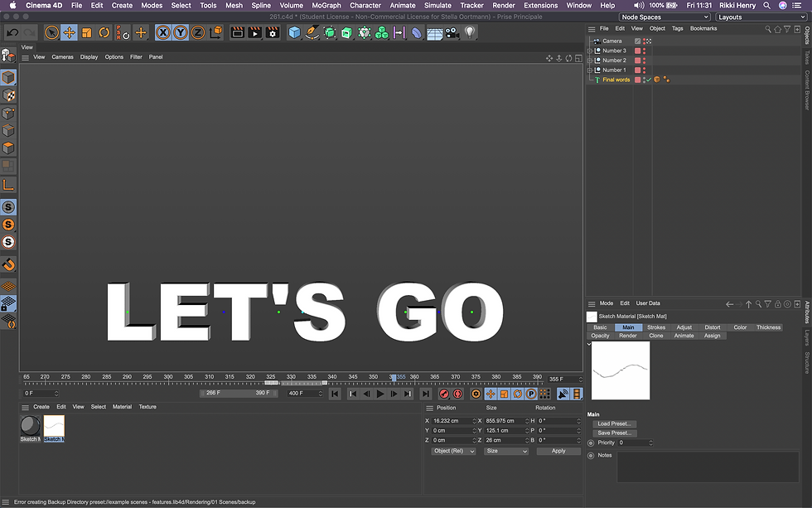Toggle visibility dots of Number 1
Screen dimensions: 812x508
(x=645, y=70)
